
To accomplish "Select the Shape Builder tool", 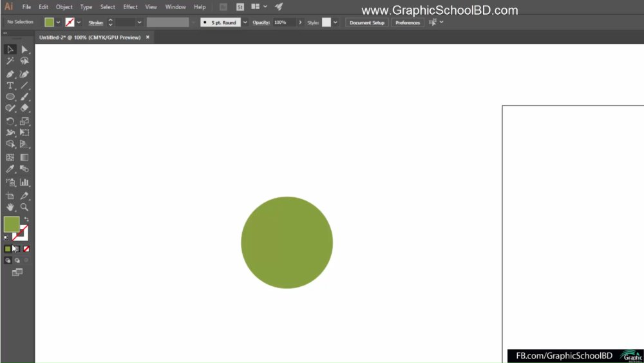I will coord(10,144).
